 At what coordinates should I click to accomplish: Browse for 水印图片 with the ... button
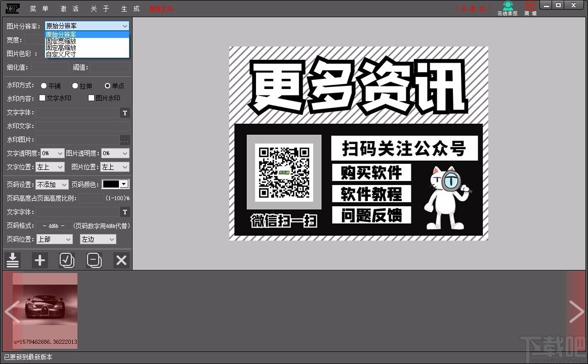125,140
